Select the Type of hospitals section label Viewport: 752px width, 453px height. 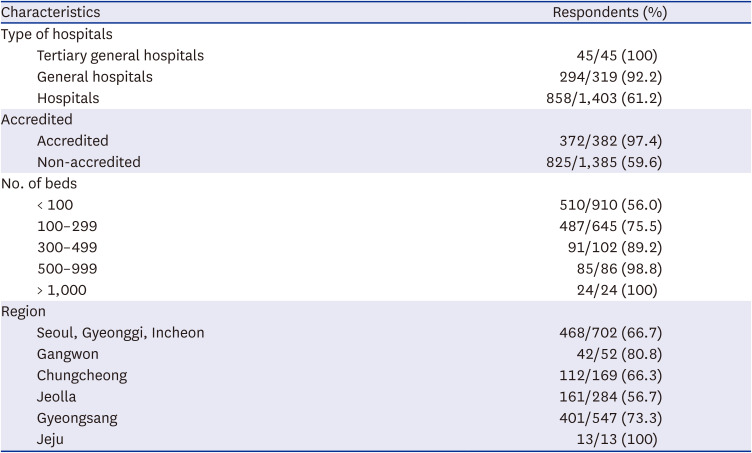57,34
